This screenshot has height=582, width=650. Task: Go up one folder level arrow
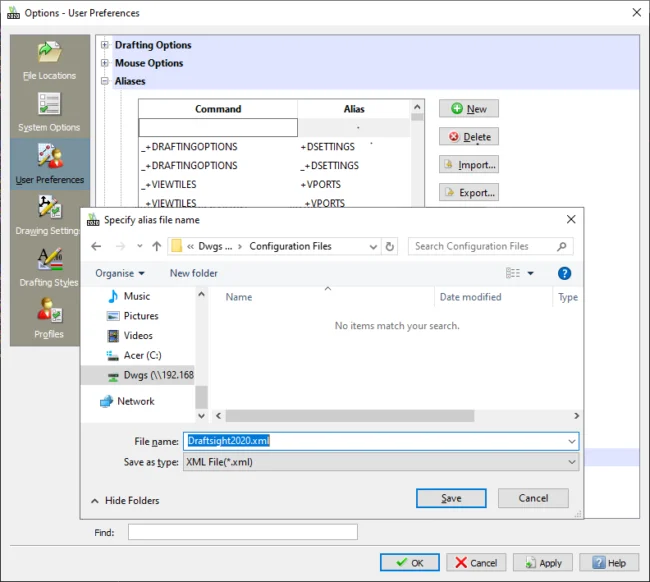pyautogui.click(x=157, y=246)
